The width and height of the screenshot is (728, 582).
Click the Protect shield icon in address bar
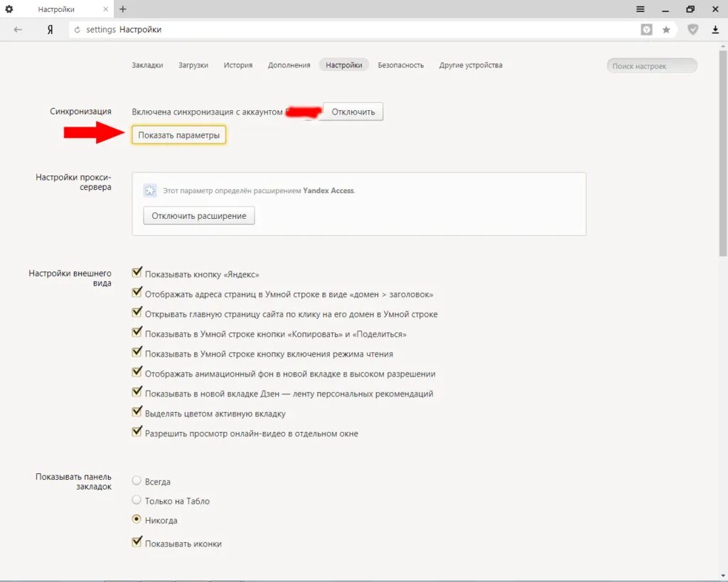[x=646, y=30]
